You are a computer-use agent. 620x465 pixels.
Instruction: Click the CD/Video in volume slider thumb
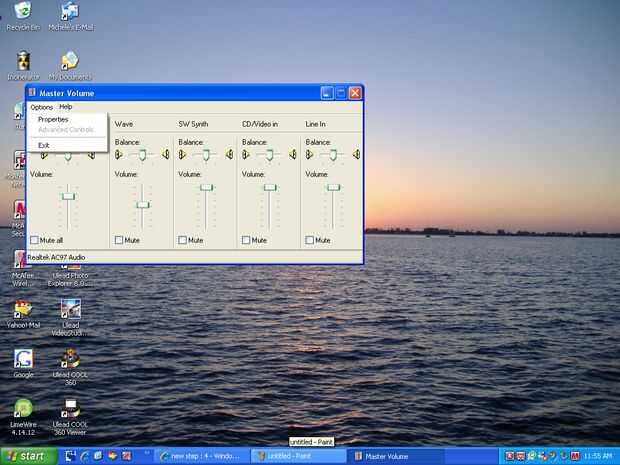coord(270,187)
